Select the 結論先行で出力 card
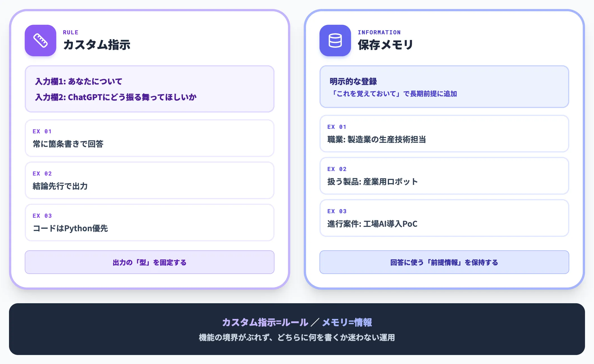This screenshot has width=594, height=364. pos(150,180)
